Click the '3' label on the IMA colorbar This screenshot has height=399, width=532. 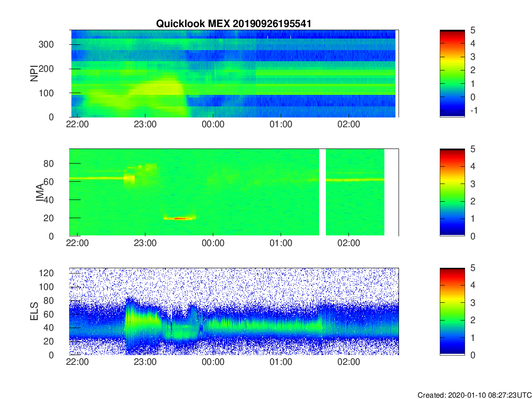(x=472, y=184)
